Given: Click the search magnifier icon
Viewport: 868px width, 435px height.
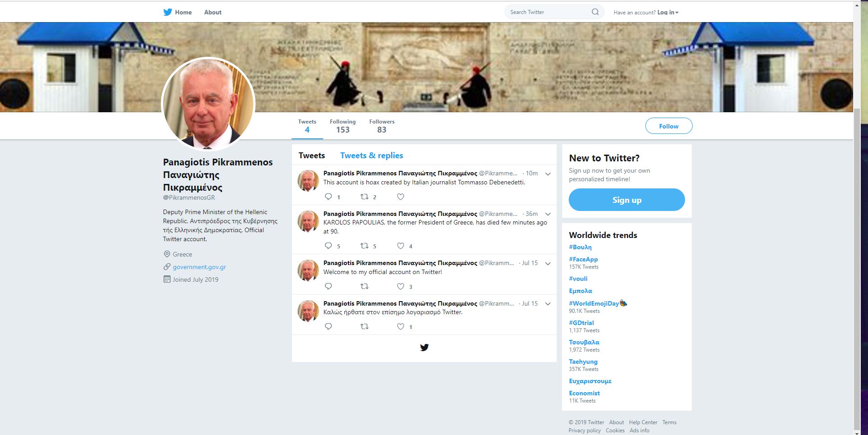Looking at the screenshot, I should coord(595,12).
